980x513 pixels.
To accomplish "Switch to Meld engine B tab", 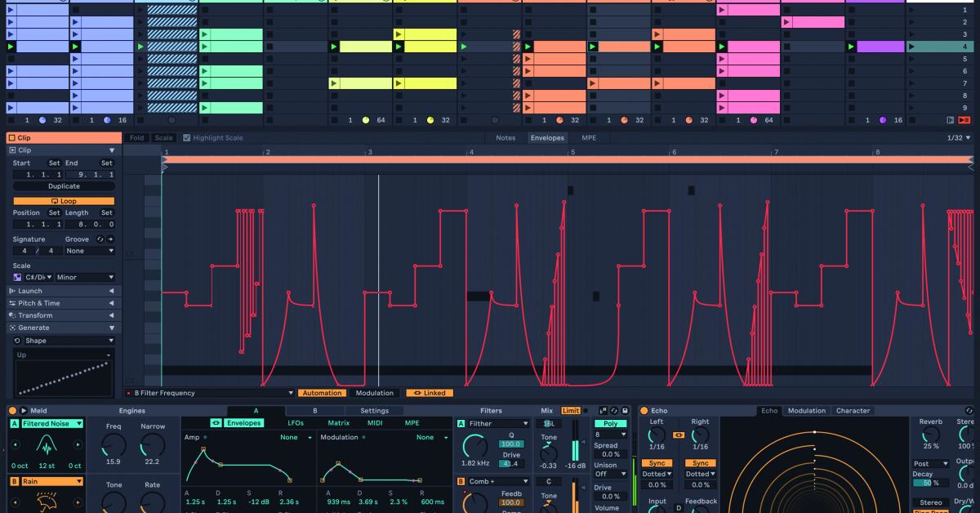I will (x=314, y=411).
